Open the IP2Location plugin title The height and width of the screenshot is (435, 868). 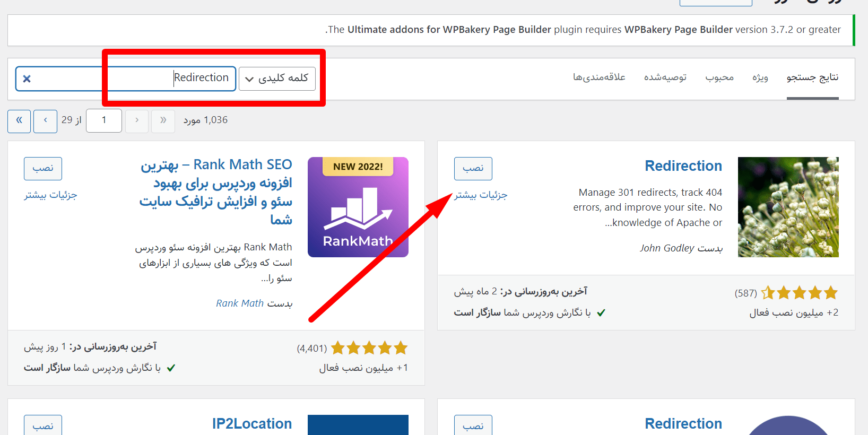tap(252, 424)
